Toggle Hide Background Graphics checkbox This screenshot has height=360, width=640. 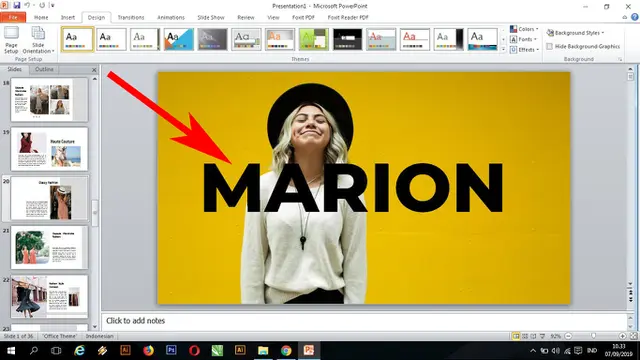[550, 47]
